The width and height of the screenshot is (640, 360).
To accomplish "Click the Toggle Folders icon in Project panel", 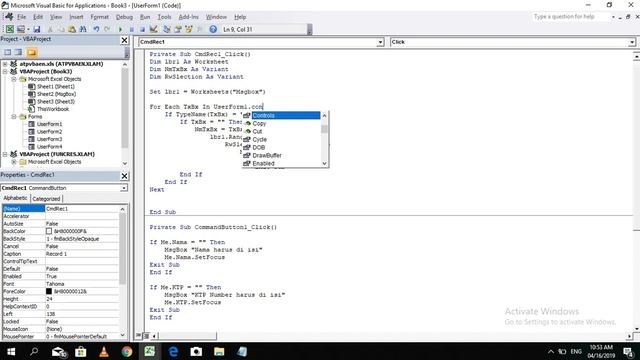I will coord(32,52).
